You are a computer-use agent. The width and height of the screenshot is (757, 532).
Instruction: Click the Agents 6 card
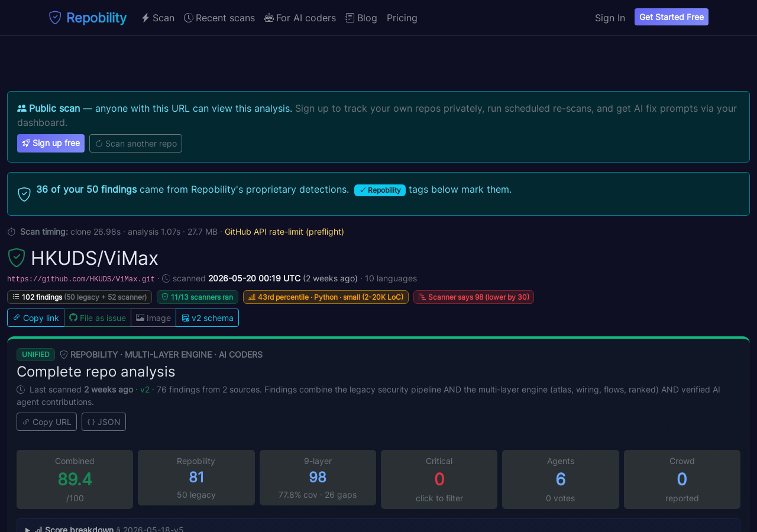(561, 479)
